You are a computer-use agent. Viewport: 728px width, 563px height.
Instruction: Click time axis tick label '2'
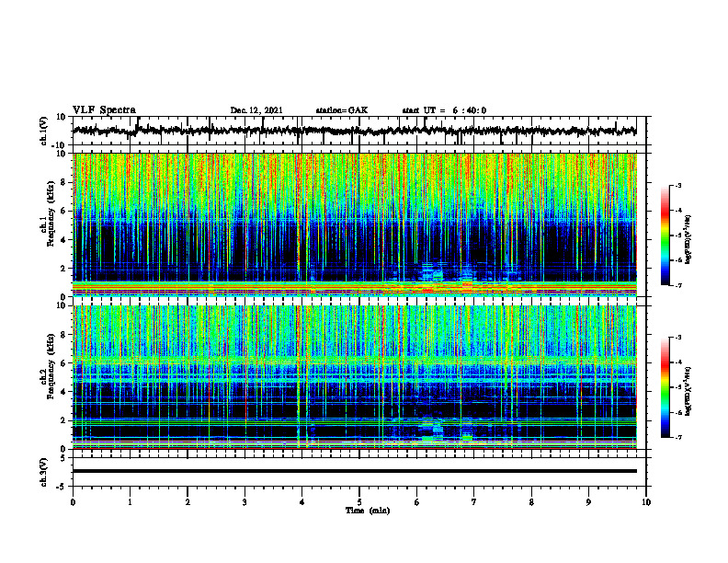(188, 502)
